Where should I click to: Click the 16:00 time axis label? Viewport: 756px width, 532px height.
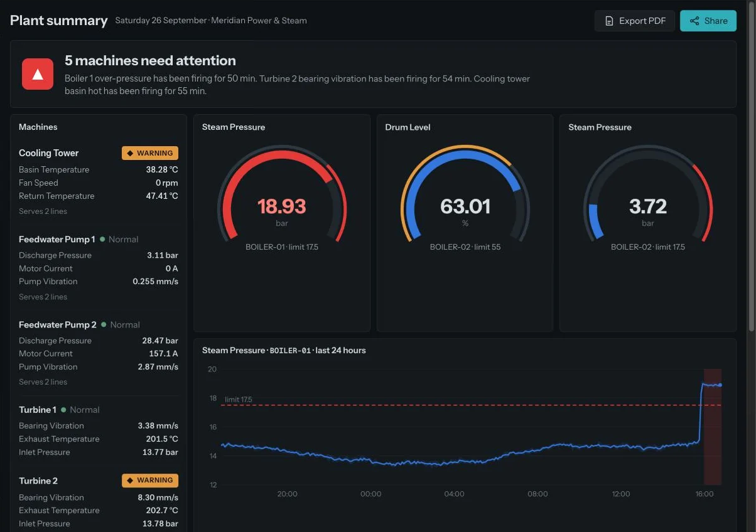coord(705,494)
